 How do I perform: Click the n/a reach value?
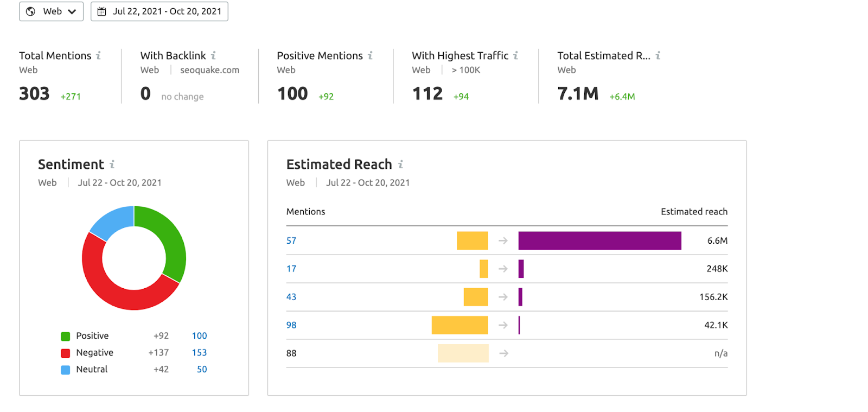(x=721, y=353)
